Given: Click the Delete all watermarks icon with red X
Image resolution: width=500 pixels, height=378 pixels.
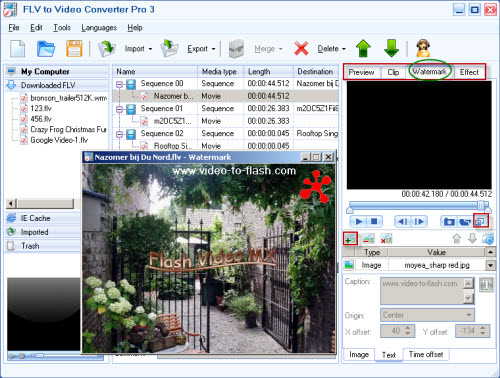Looking at the screenshot, I should point(386,239).
